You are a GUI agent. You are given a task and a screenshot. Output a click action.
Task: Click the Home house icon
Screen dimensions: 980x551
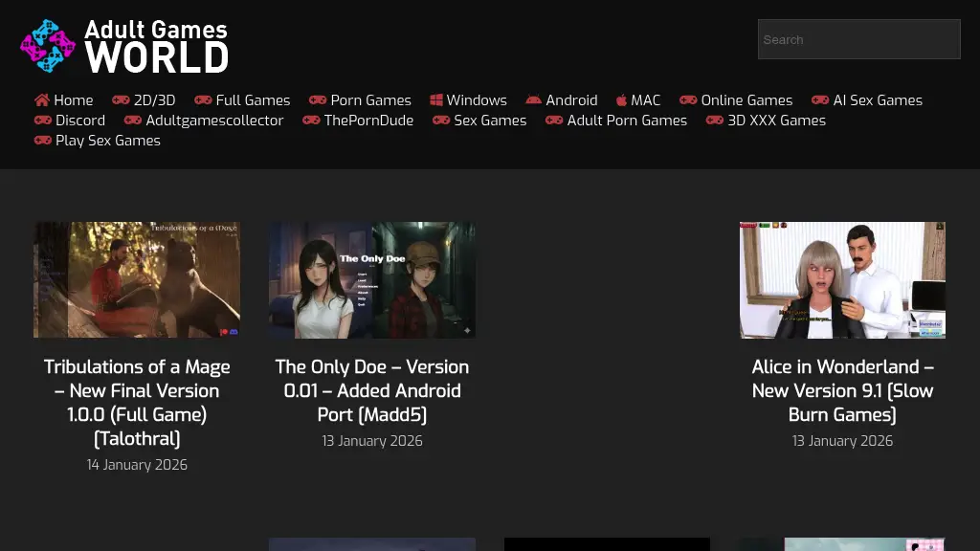point(42,100)
